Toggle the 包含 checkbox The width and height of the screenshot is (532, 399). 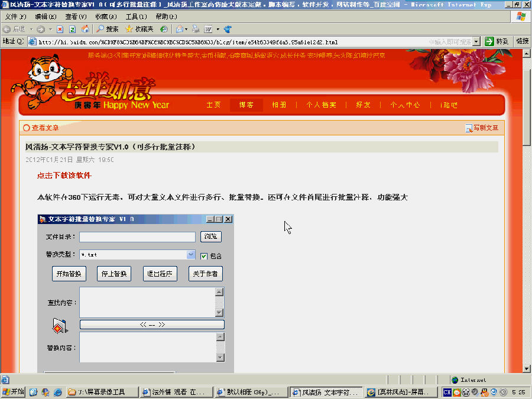coord(204,256)
